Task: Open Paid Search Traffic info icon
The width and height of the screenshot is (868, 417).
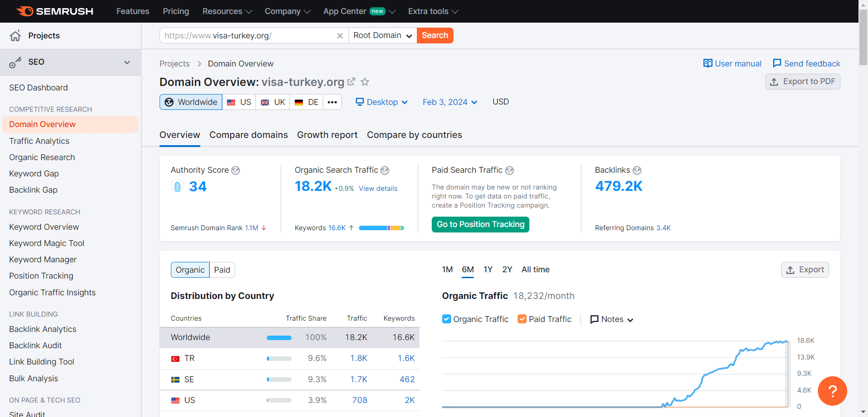Action: click(x=509, y=171)
